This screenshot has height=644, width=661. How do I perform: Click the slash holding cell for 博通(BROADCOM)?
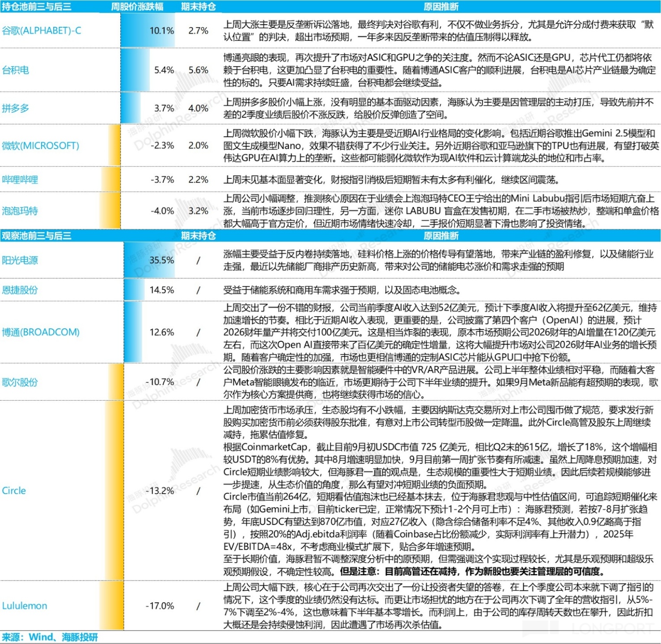198,332
